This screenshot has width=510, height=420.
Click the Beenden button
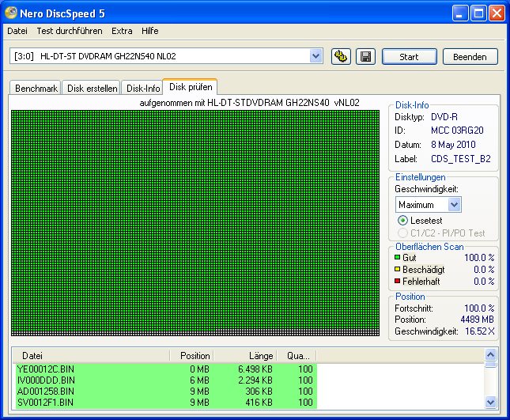pos(470,57)
